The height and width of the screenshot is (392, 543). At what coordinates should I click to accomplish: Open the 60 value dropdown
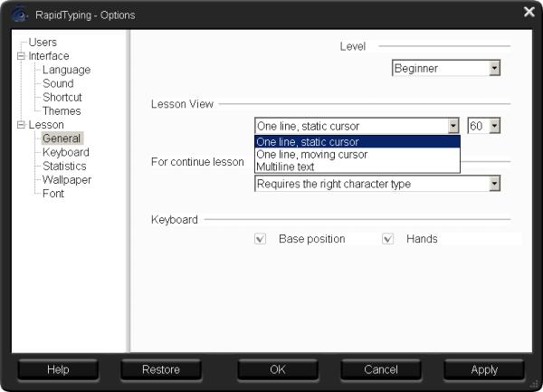tap(484, 126)
